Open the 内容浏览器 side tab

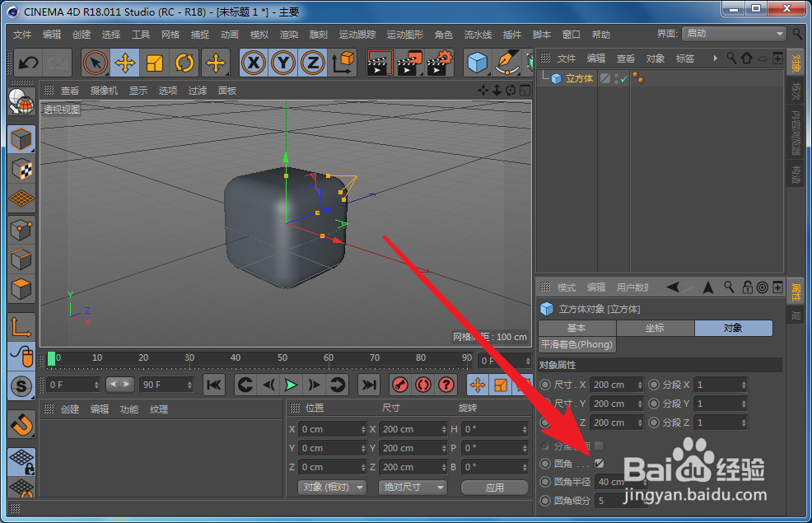point(796,133)
